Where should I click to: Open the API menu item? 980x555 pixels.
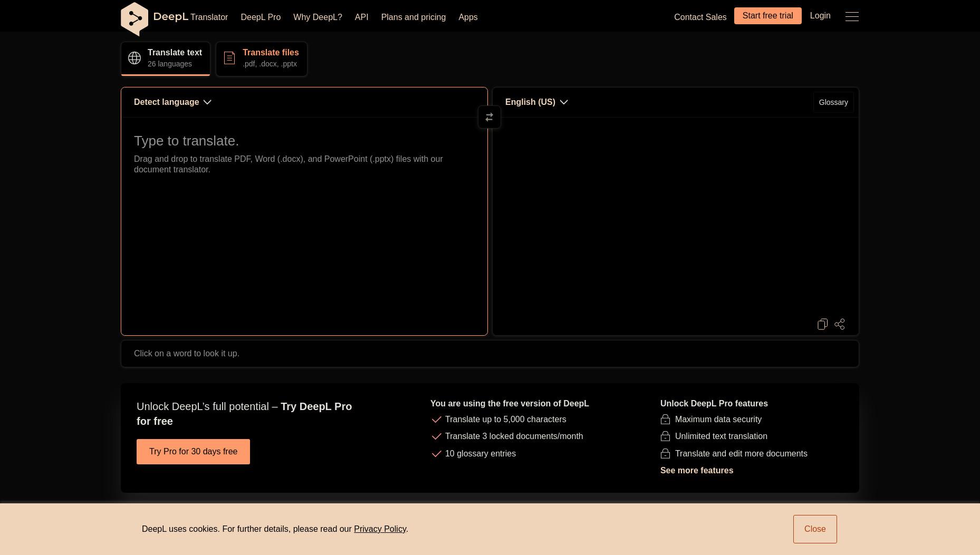click(x=361, y=17)
